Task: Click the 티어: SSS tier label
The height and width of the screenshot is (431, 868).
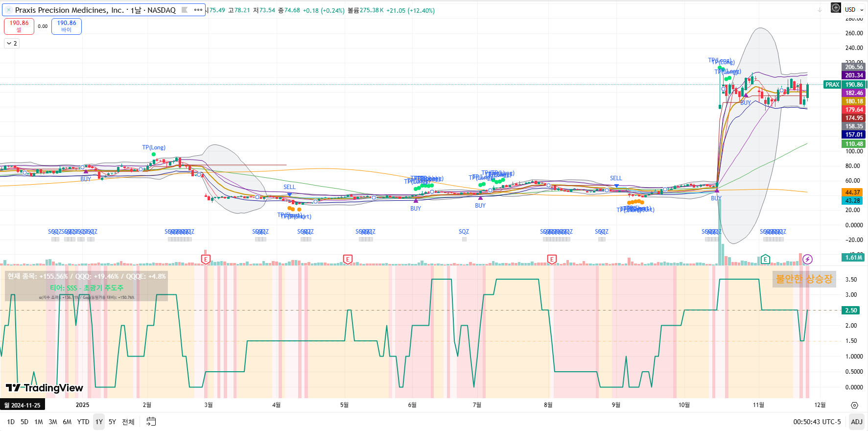Action: tap(87, 288)
